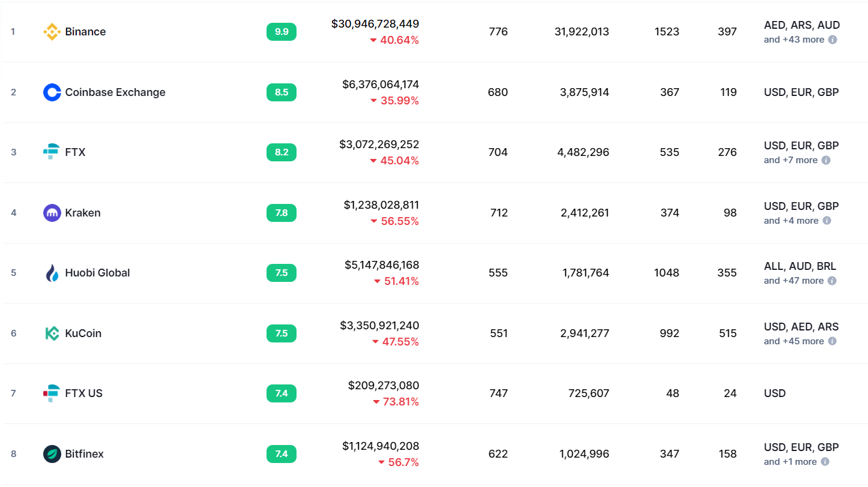Click Huobi's 'and +47 more' fiat text

[x=794, y=281]
